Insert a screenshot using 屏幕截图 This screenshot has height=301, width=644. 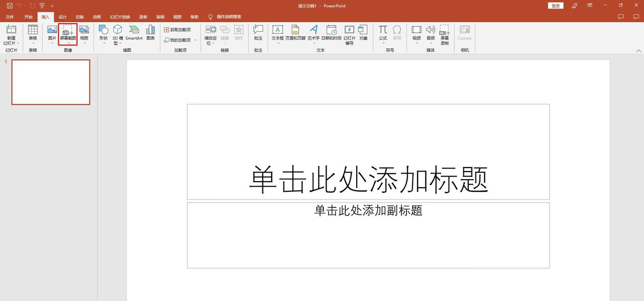(68, 35)
